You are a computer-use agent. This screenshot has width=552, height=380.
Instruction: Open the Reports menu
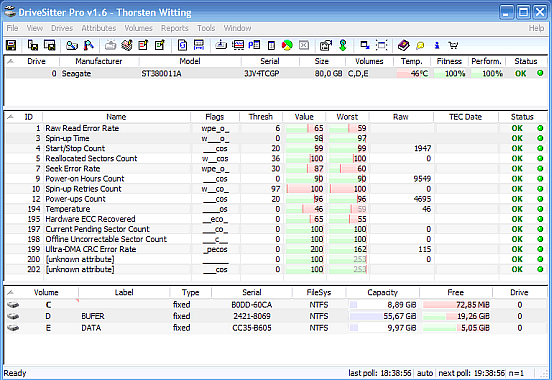click(175, 28)
